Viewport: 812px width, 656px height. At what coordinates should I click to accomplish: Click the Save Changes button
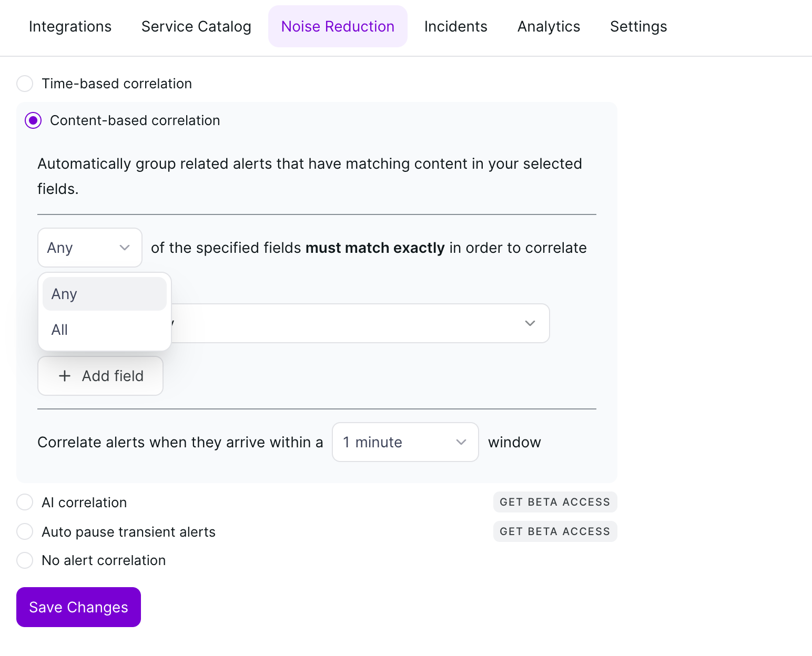pyautogui.click(x=78, y=607)
